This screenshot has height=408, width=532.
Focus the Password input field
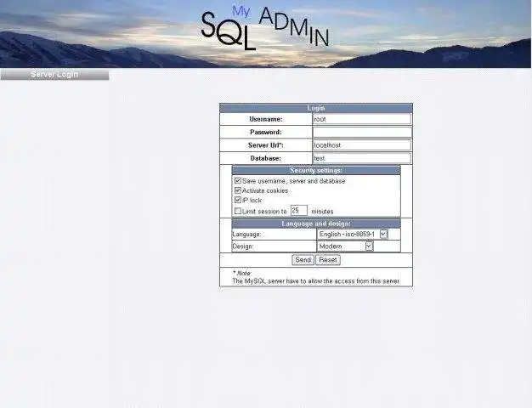[x=362, y=132]
